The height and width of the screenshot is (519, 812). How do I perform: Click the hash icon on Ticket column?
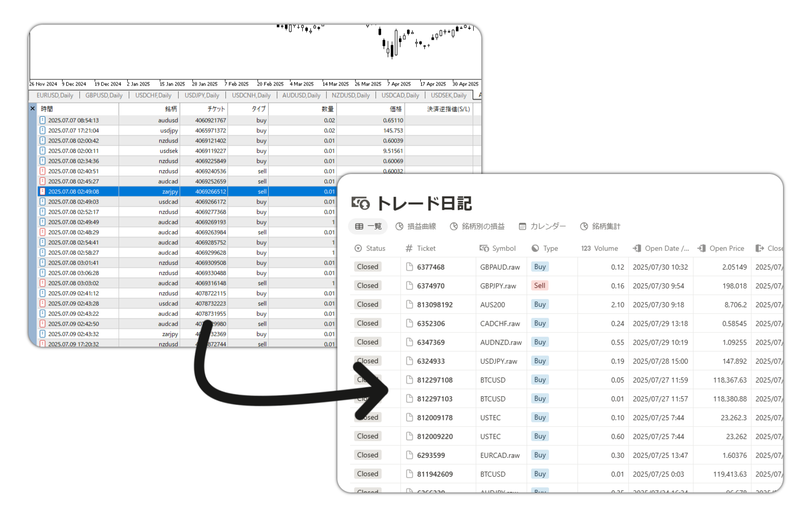point(409,248)
